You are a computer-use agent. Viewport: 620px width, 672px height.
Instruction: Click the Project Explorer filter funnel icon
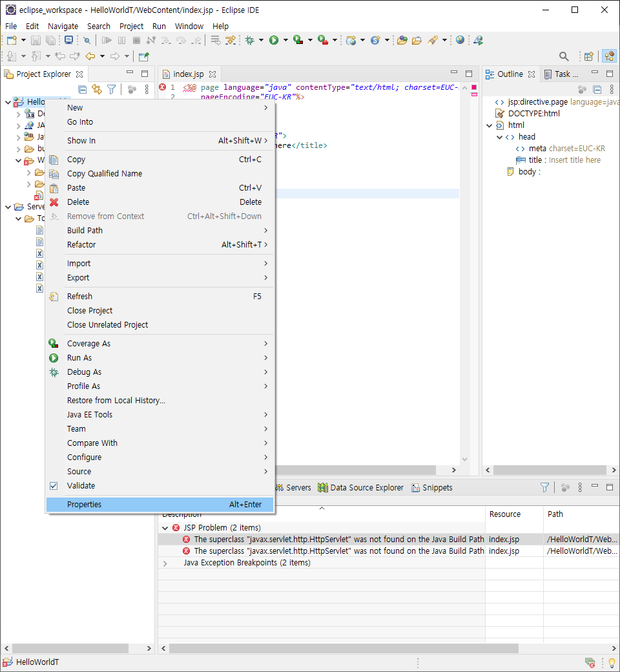click(x=111, y=89)
